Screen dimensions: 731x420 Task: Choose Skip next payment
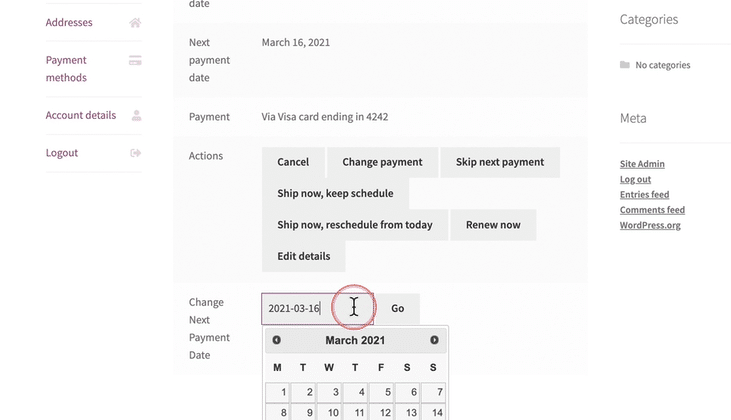pyautogui.click(x=499, y=162)
